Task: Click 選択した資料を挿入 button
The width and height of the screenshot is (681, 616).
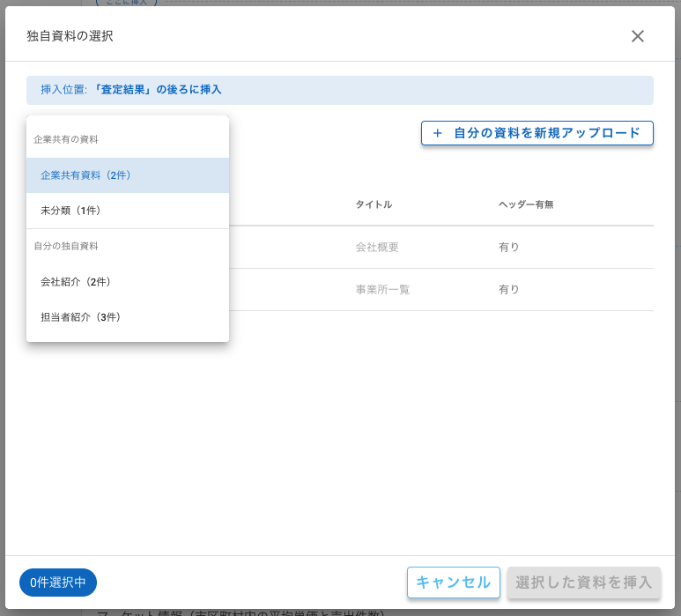Action: (584, 583)
